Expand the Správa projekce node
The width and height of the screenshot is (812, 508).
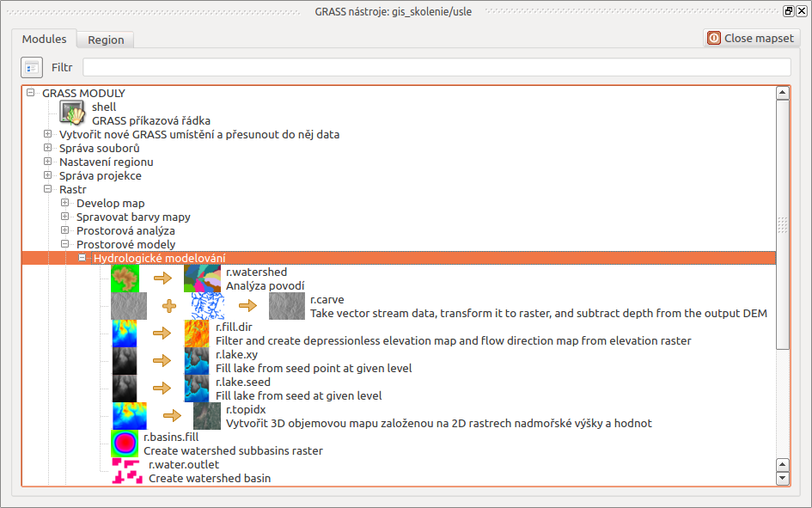pyautogui.click(x=47, y=175)
